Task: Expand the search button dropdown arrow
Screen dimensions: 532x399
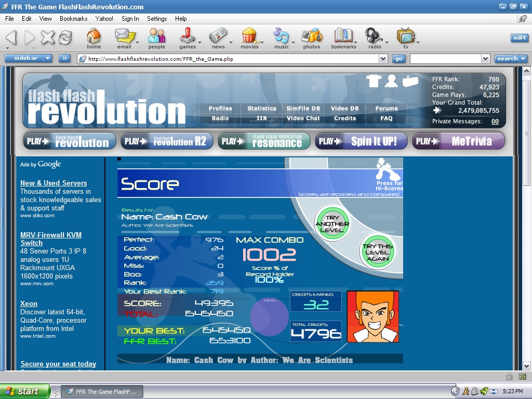Action: tap(523, 59)
